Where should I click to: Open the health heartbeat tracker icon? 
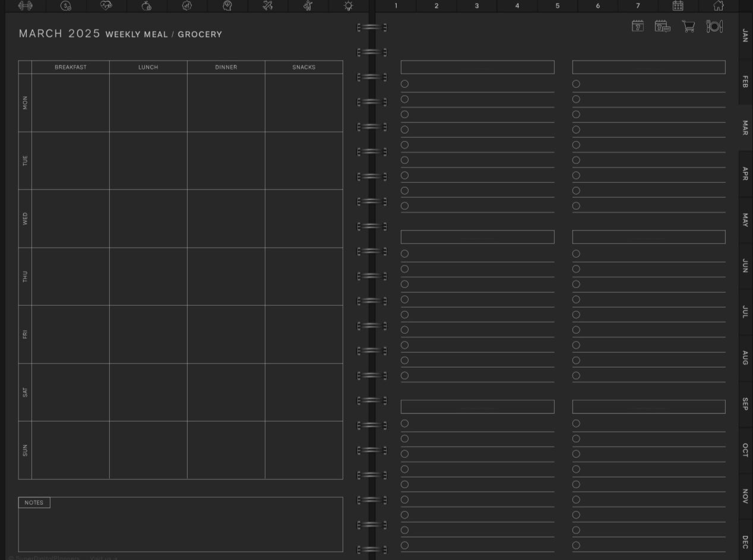pyautogui.click(x=106, y=6)
